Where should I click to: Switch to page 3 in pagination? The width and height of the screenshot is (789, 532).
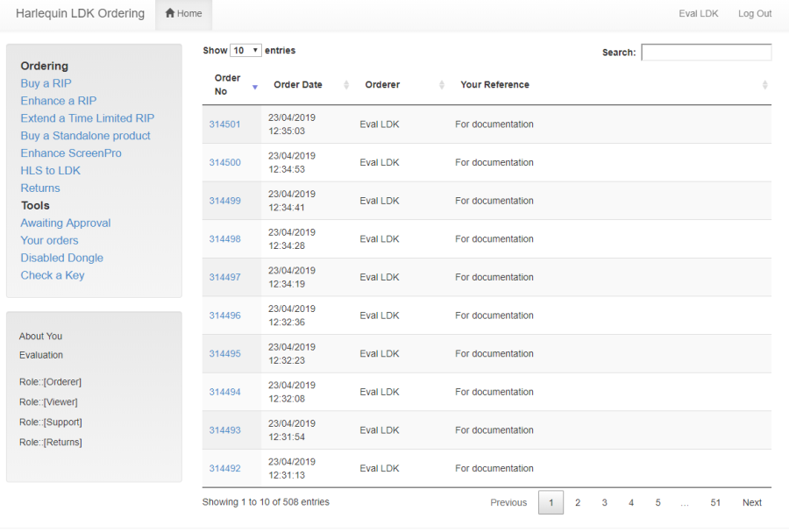pyautogui.click(x=604, y=503)
